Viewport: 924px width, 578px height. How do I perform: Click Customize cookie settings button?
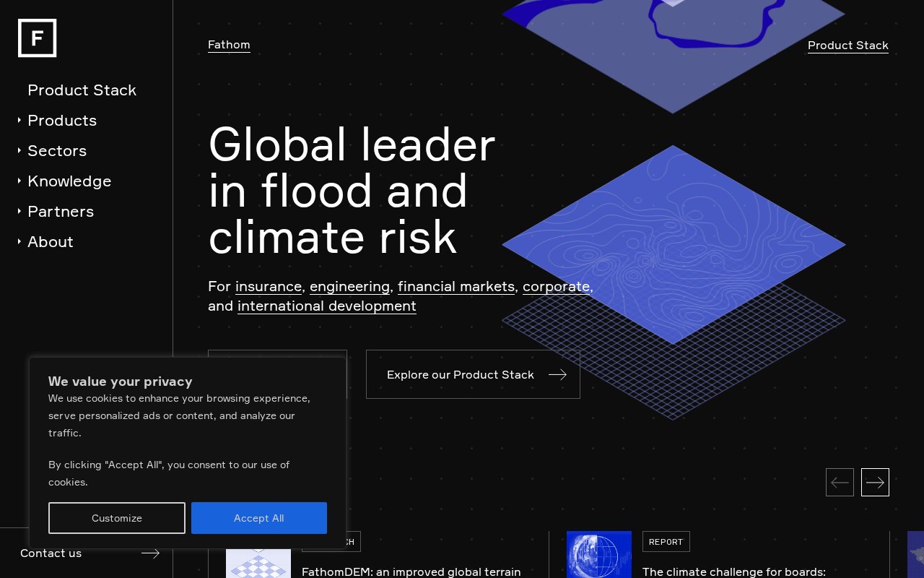click(117, 518)
